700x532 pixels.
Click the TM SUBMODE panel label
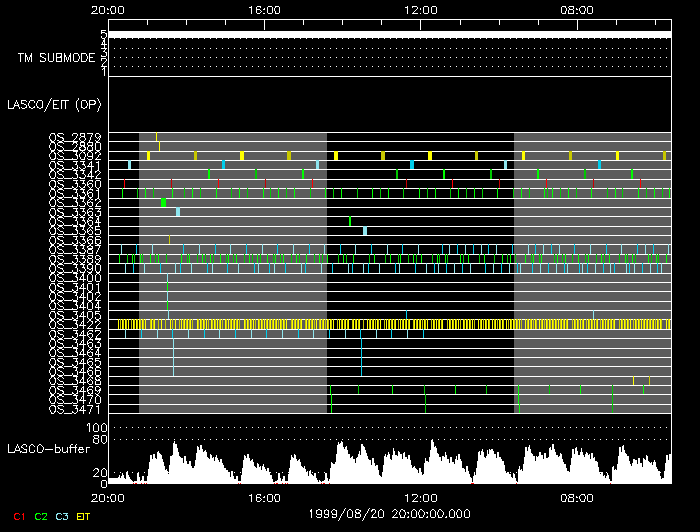tap(56, 57)
